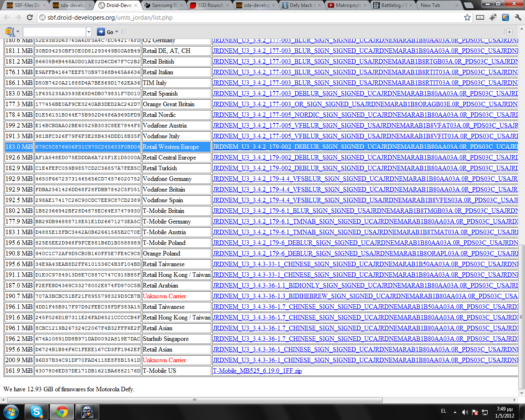Image resolution: width=525 pixels, height=420 pixels.
Task: Close the Defy black tab
Action: coord(320,5)
